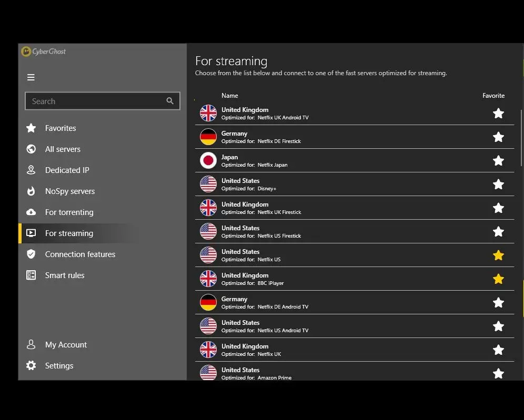Sort by the Favorite column header
The width and height of the screenshot is (524, 420).
click(493, 96)
